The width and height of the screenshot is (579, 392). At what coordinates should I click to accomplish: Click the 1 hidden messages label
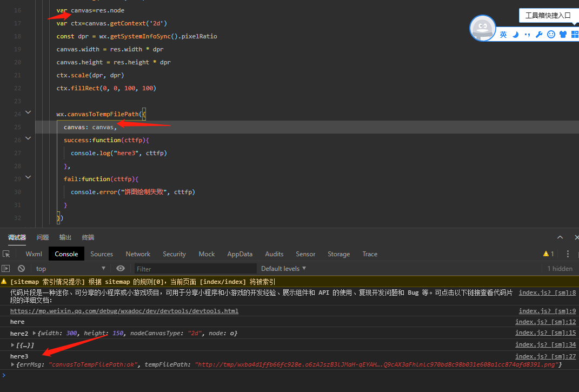click(x=560, y=269)
